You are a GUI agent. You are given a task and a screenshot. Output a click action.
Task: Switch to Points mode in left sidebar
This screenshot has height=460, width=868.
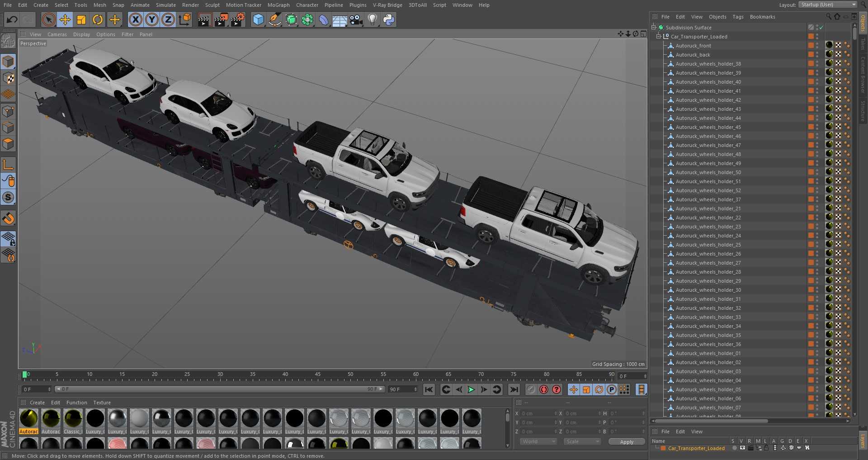[8, 111]
